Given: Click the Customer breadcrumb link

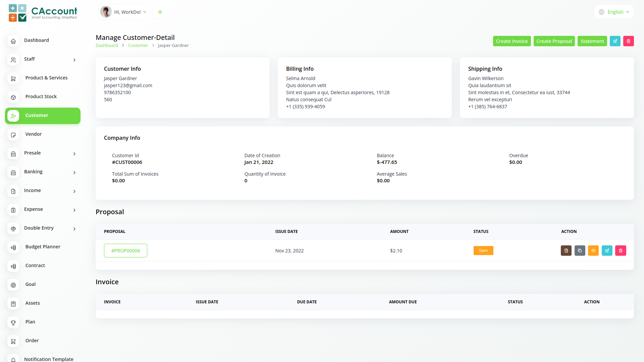Looking at the screenshot, I should point(138,45).
